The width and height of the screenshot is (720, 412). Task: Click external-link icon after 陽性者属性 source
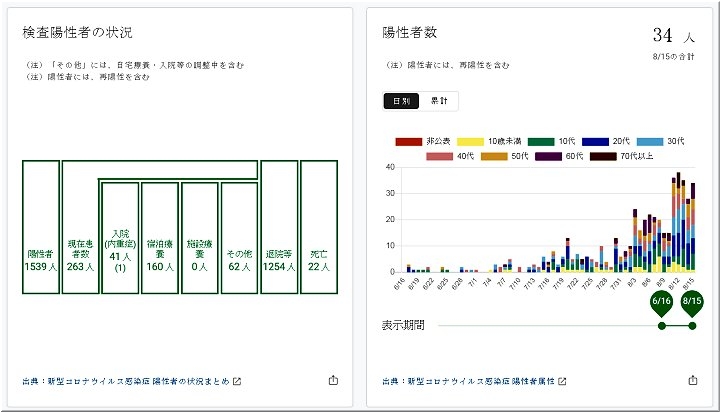coord(562,381)
